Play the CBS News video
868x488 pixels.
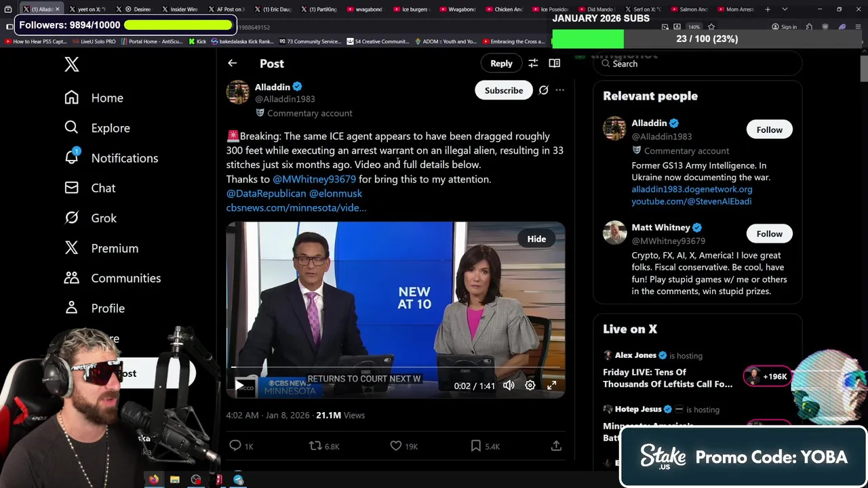(x=239, y=386)
